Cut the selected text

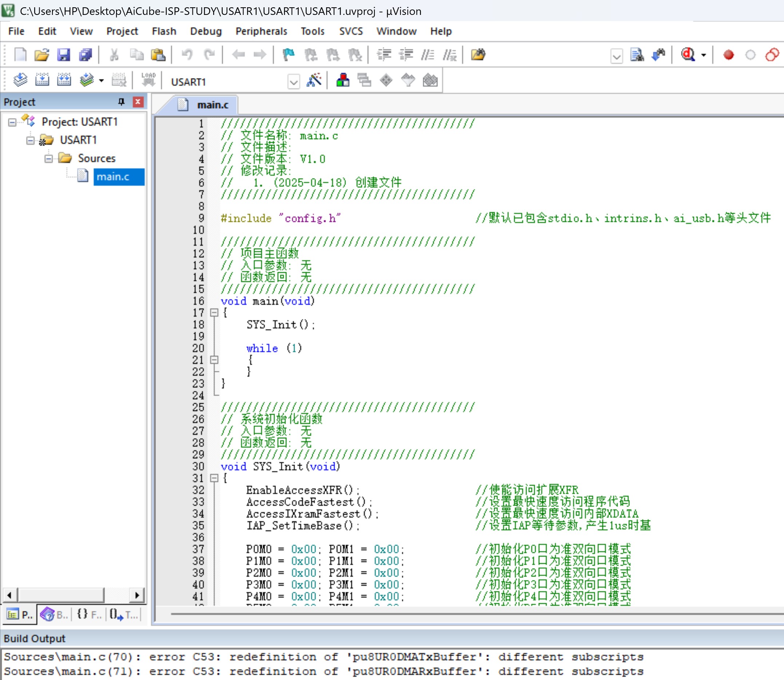coord(114,55)
